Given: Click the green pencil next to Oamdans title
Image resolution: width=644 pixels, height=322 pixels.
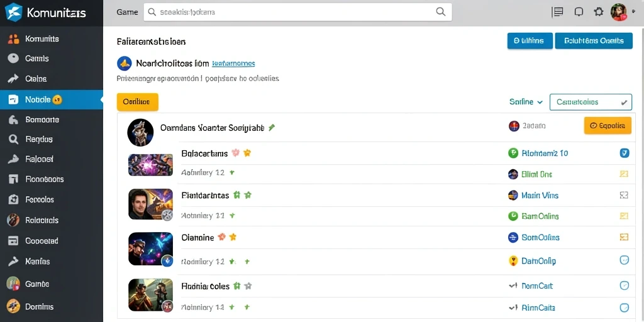Looking at the screenshot, I should pos(272,128).
